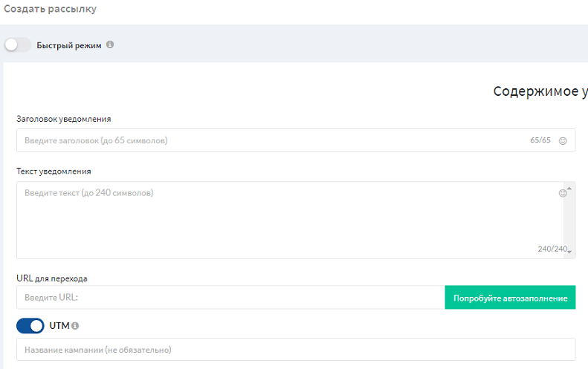588x369 pixels.
Task: Click the Введите URL input field
Action: [x=230, y=298]
